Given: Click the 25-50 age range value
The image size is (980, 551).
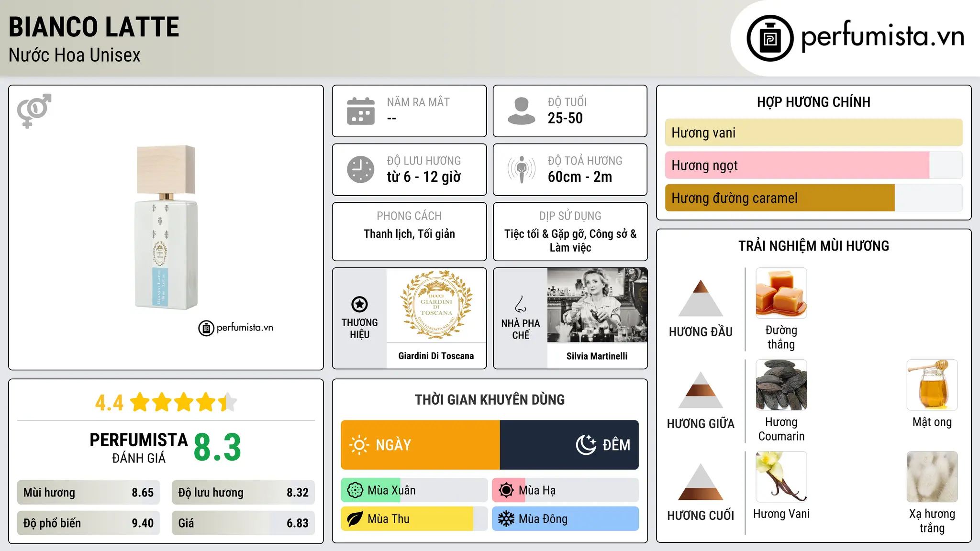Looking at the screenshot, I should point(565,118).
